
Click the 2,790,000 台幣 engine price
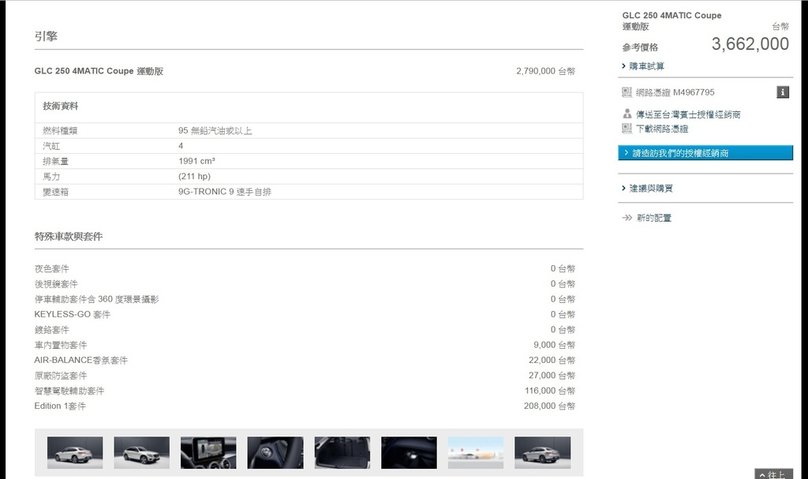point(546,71)
